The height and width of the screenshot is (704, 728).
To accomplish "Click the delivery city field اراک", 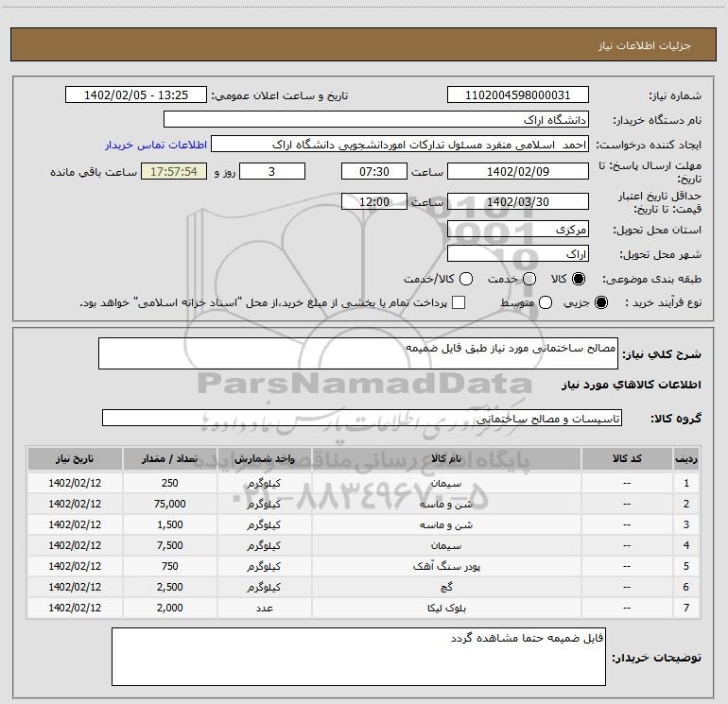I will tap(518, 254).
